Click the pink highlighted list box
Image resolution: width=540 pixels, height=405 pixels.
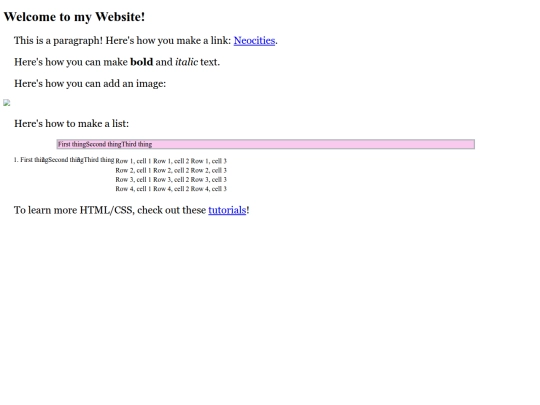266,144
